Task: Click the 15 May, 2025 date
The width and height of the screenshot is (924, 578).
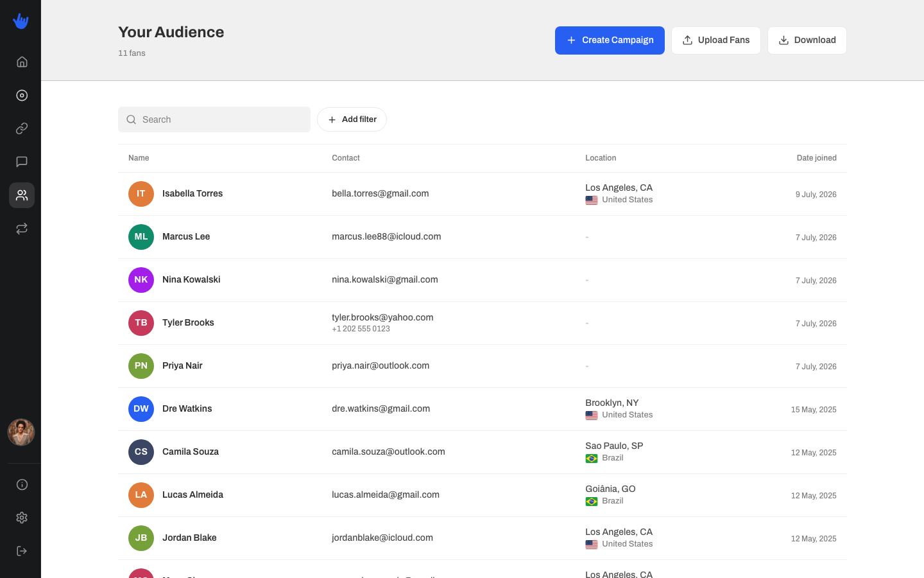Action: 814,410
